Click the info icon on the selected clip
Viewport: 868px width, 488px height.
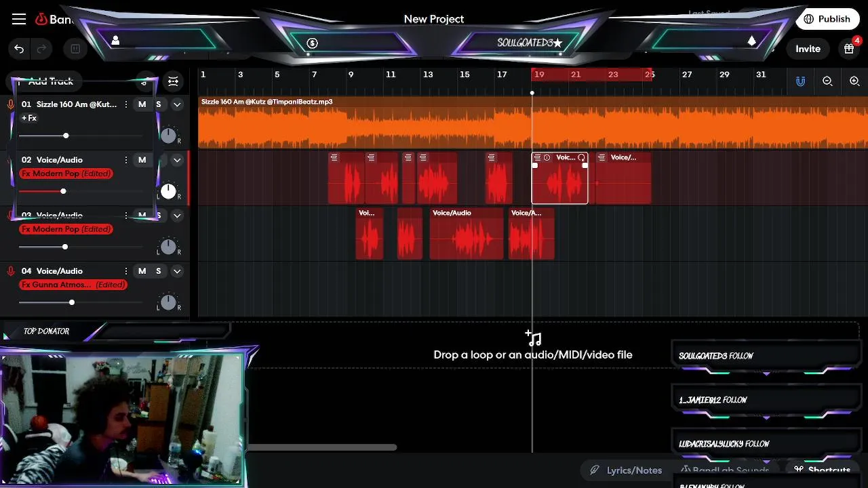click(547, 157)
